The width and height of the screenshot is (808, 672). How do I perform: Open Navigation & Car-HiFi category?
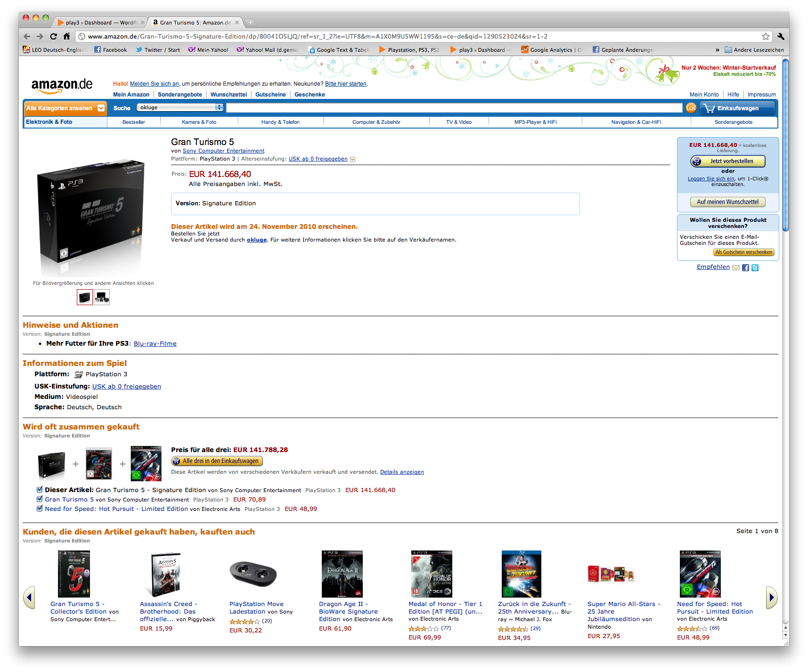click(x=636, y=122)
